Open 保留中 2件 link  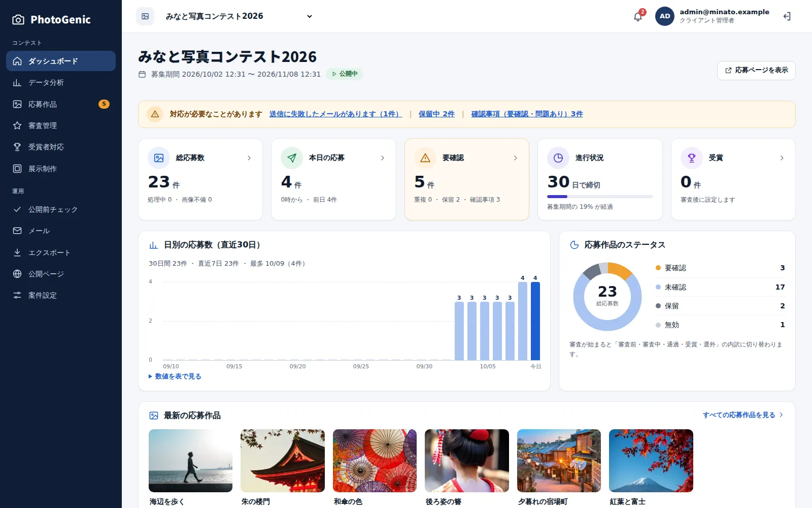(436, 114)
